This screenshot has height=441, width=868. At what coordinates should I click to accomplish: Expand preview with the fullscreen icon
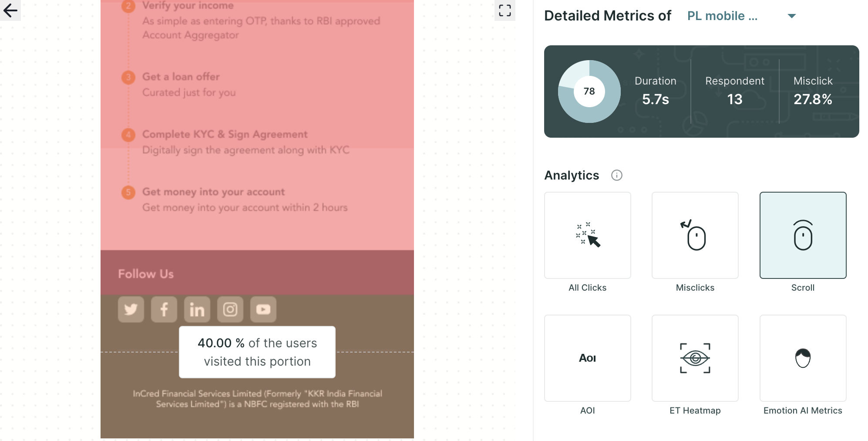pyautogui.click(x=505, y=10)
